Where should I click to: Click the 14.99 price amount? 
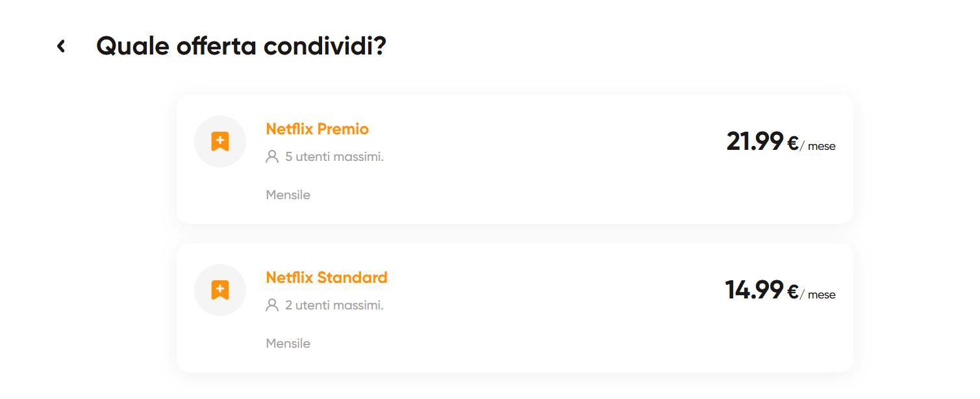(x=754, y=290)
